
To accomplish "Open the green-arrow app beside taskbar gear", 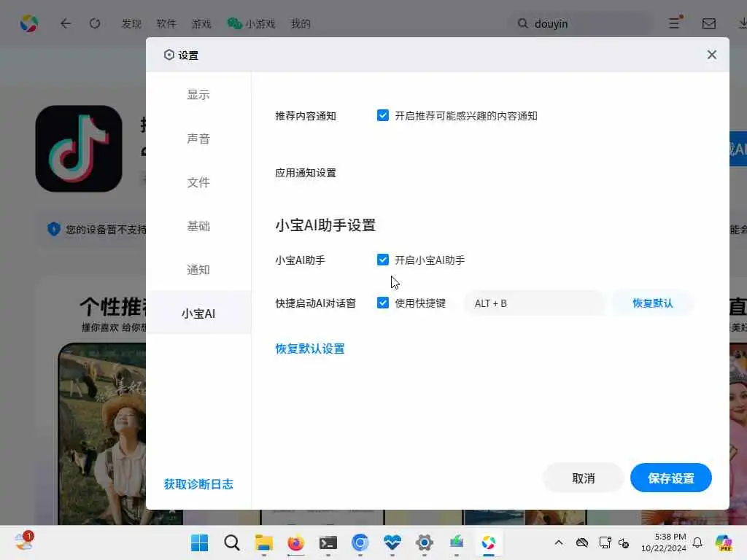I will click(x=457, y=542).
